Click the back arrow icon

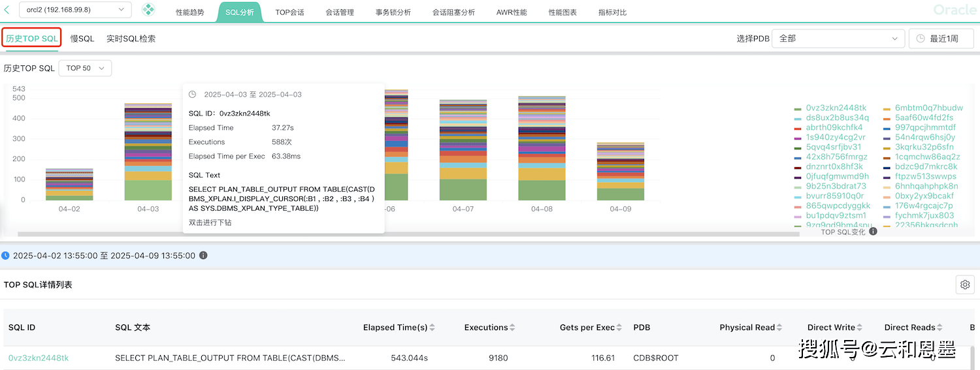7,10
